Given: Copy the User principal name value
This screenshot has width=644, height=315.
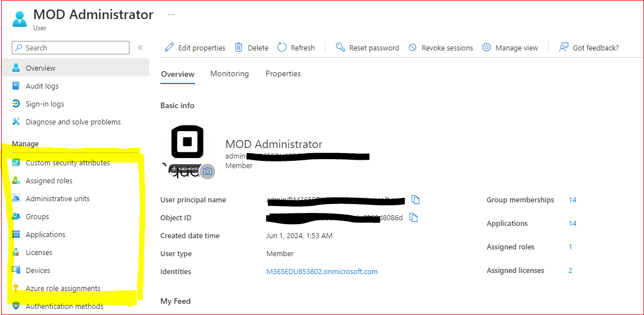Looking at the screenshot, I should [x=416, y=200].
